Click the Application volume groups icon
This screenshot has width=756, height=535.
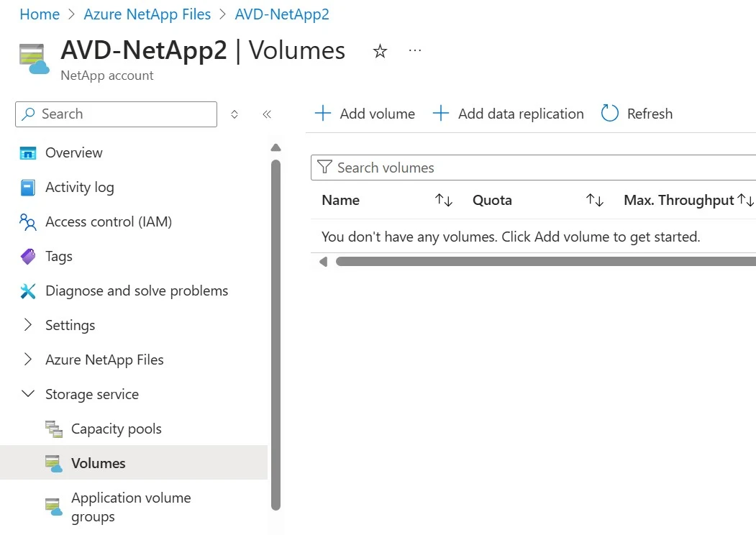(54, 507)
